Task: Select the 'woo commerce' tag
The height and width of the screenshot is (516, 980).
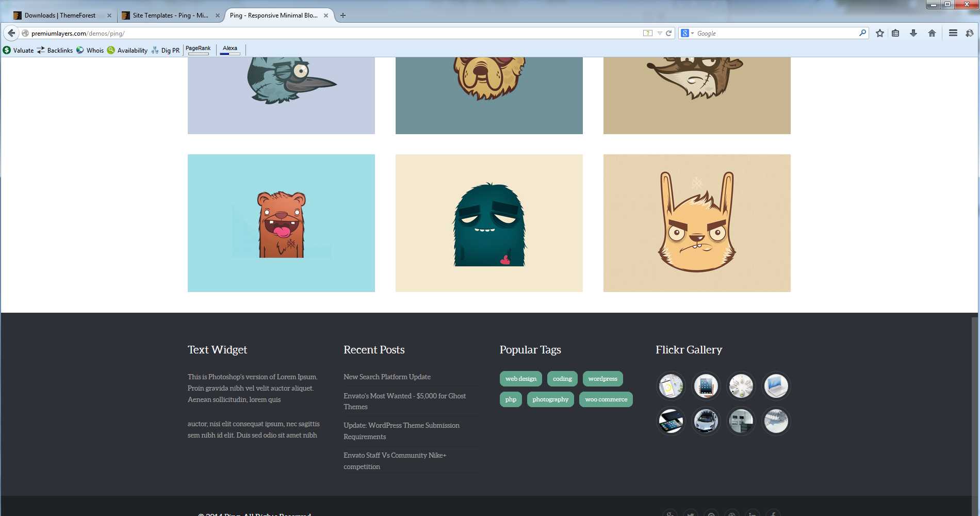Action: click(x=606, y=399)
